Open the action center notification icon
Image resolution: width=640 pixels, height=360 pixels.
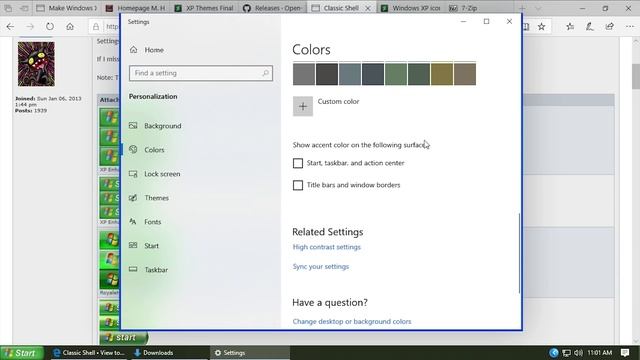[x=624, y=353]
